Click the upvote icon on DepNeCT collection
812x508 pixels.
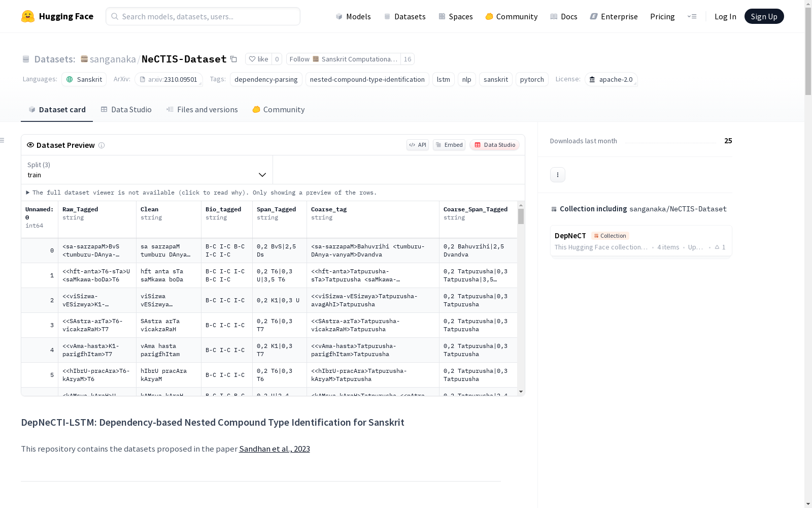click(717, 247)
